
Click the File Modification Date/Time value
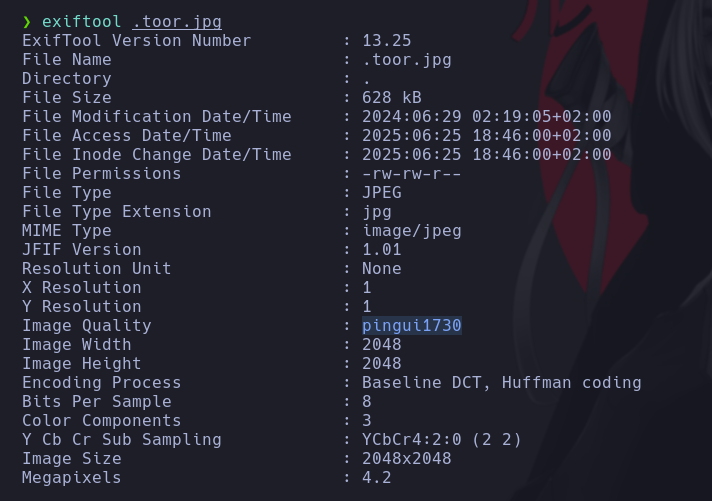(487, 117)
